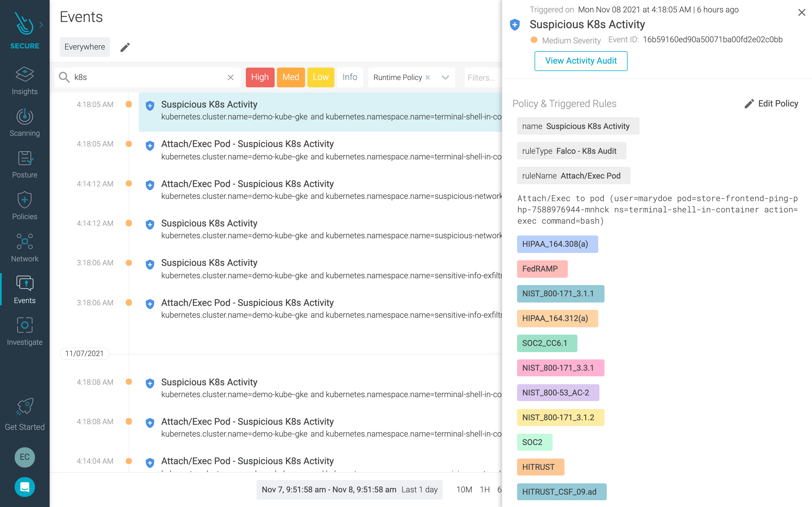Select the Investigate section
The image size is (812, 507).
(x=25, y=331)
